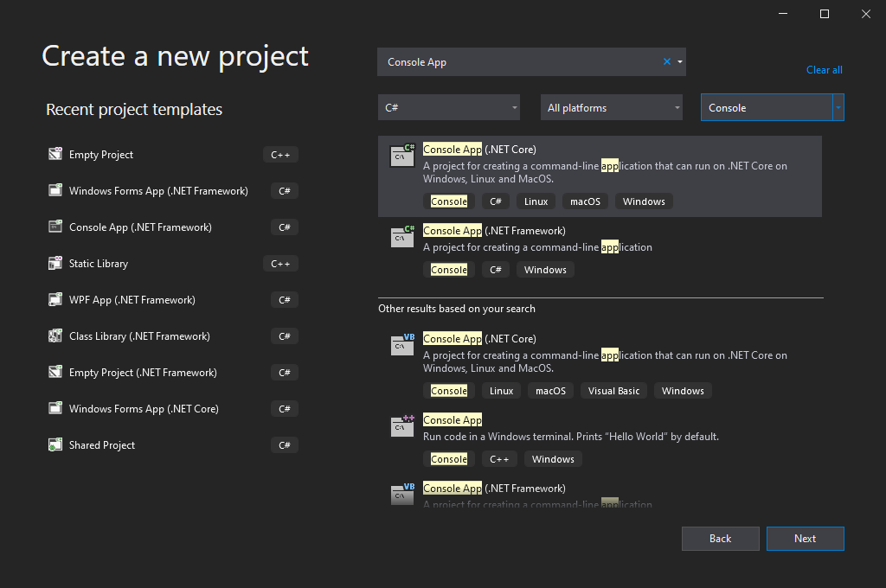This screenshot has height=588, width=886.
Task: Click the Empty Project C++ template icon
Action: (x=55, y=154)
